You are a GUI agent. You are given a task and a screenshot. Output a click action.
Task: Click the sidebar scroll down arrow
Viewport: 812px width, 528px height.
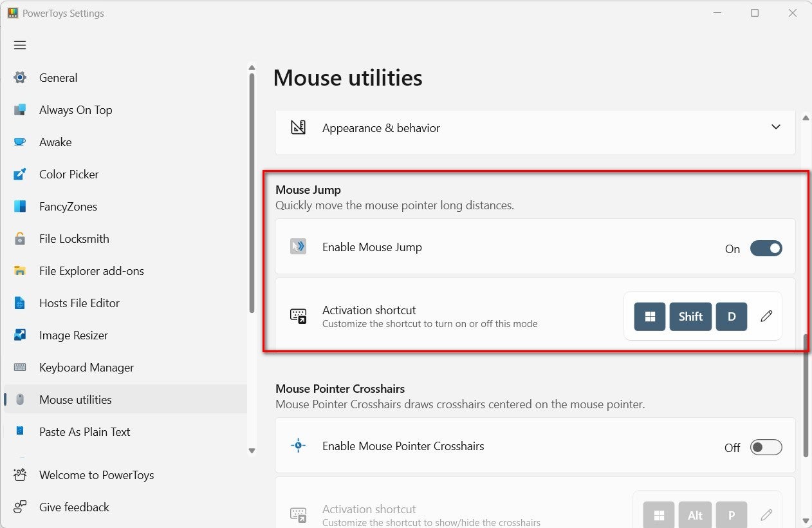[x=252, y=451]
